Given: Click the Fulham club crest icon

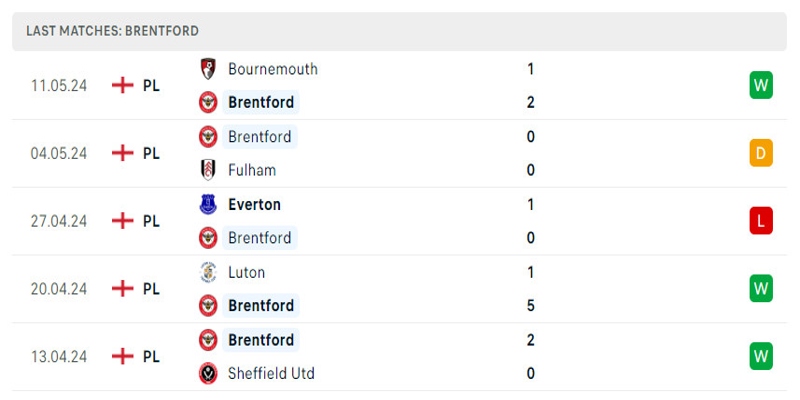Looking at the screenshot, I should click(x=208, y=170).
